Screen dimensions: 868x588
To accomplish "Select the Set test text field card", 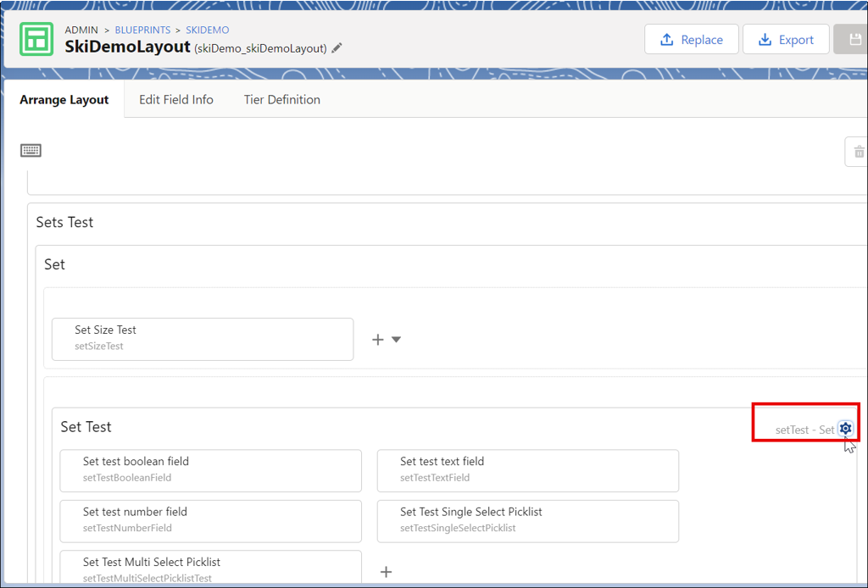I will coord(528,471).
